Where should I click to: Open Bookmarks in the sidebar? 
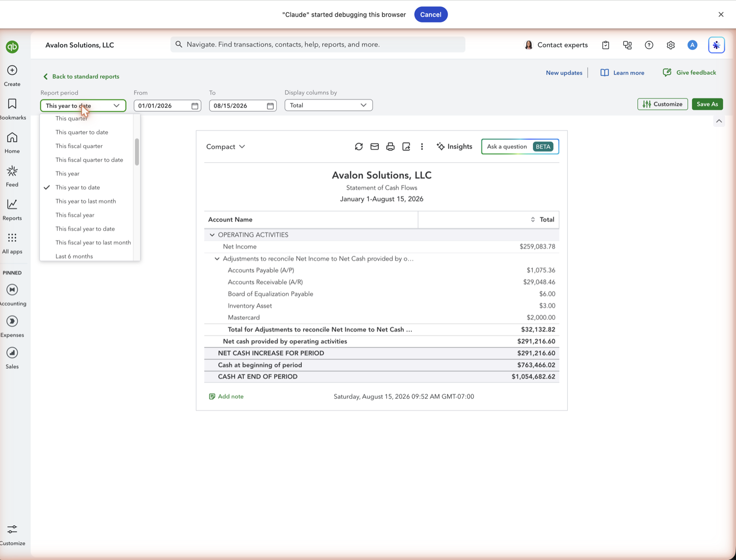point(12,104)
